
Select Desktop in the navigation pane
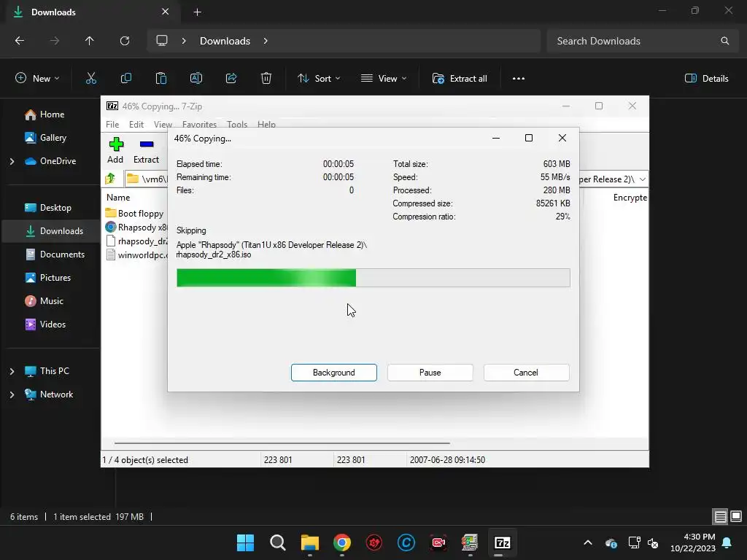(47, 208)
